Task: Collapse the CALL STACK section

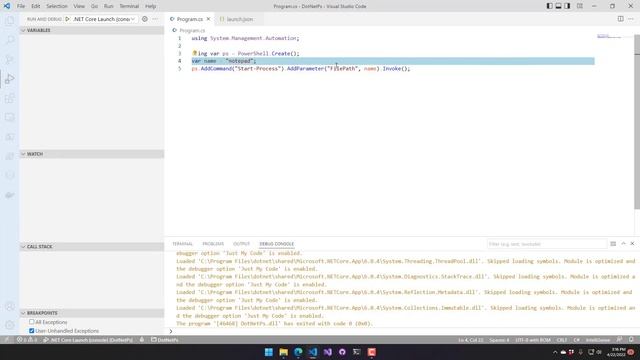Action: coord(92,247)
